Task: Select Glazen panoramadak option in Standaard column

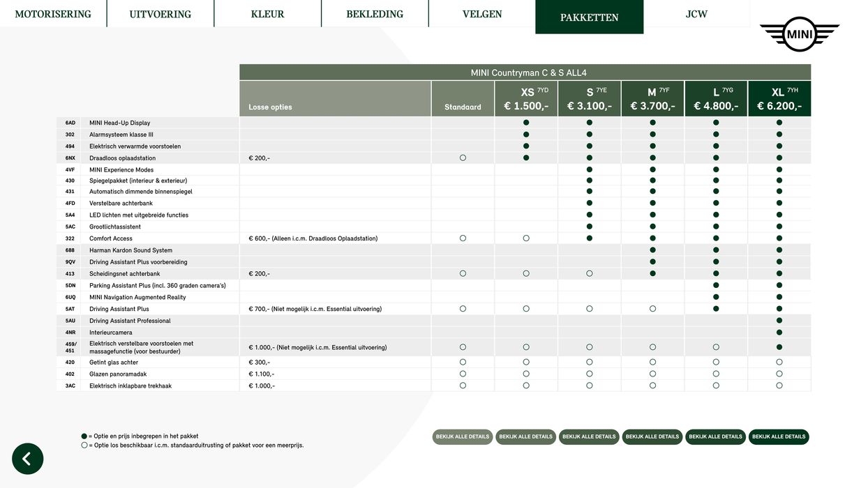Action: 463,374
